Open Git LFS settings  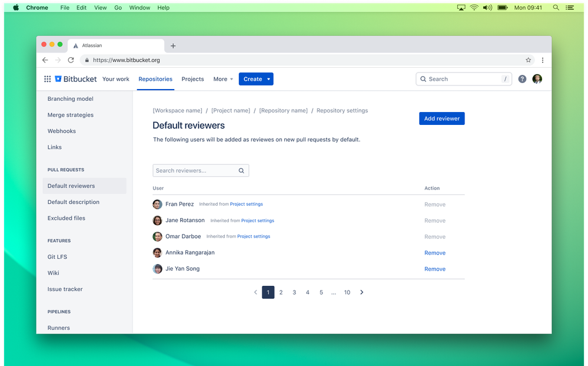click(x=57, y=257)
